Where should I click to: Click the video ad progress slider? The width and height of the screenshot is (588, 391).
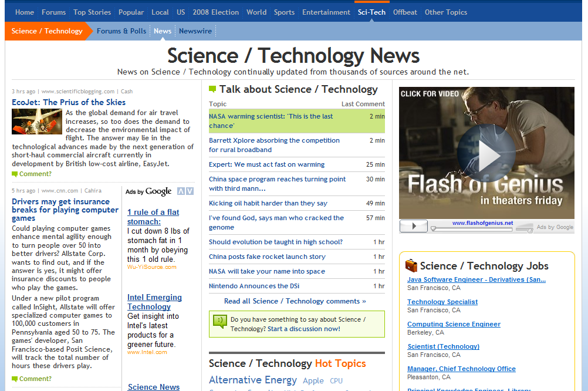472,228
